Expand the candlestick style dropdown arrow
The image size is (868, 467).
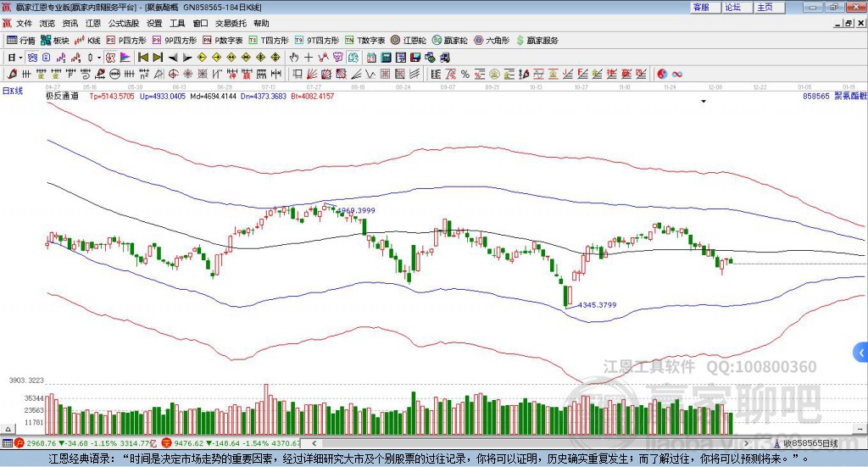pyautogui.click(x=98, y=58)
